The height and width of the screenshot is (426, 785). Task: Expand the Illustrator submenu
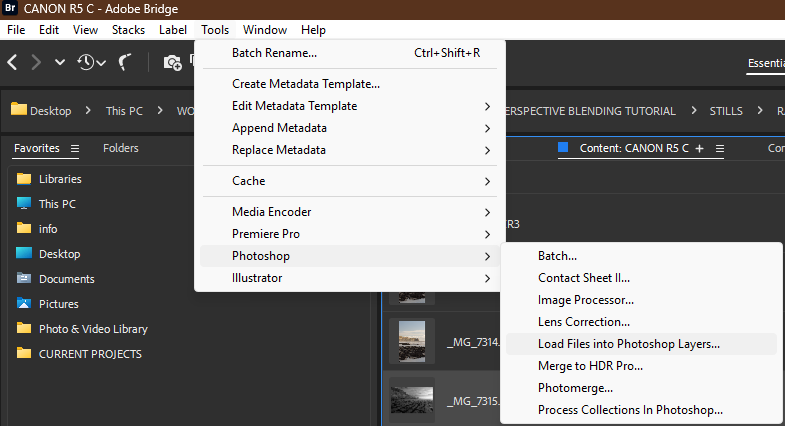[x=350, y=278]
